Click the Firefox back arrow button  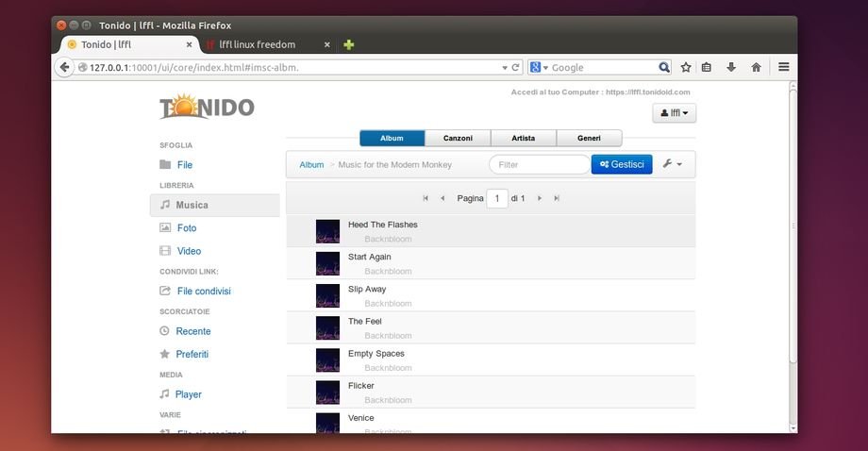64,67
